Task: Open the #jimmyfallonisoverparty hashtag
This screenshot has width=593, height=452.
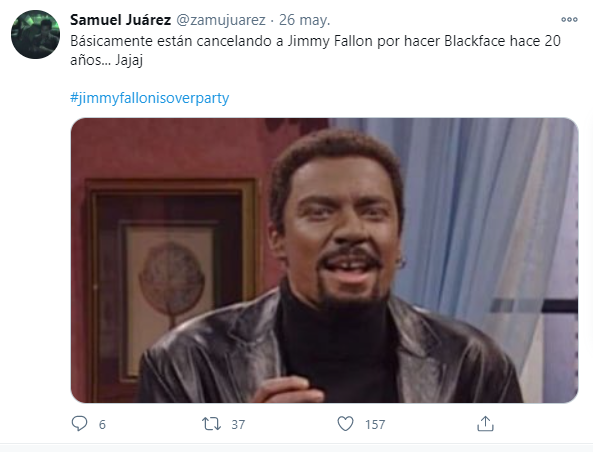Action: tap(150, 98)
